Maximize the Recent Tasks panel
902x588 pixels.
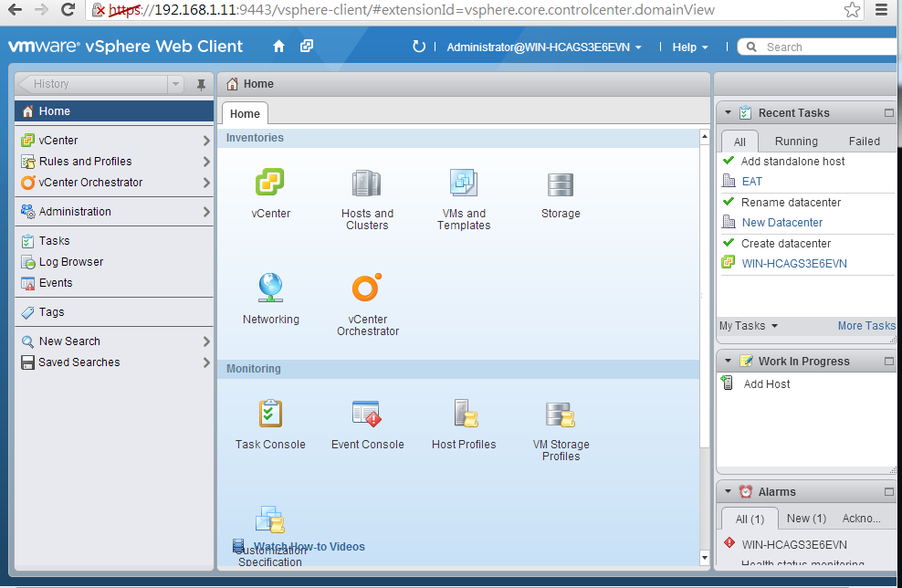889,113
